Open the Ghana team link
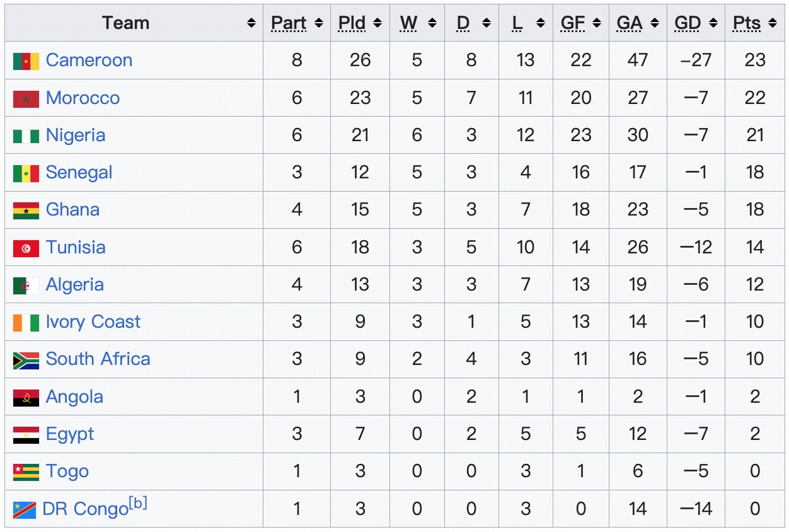This screenshot has height=532, width=789. (72, 210)
